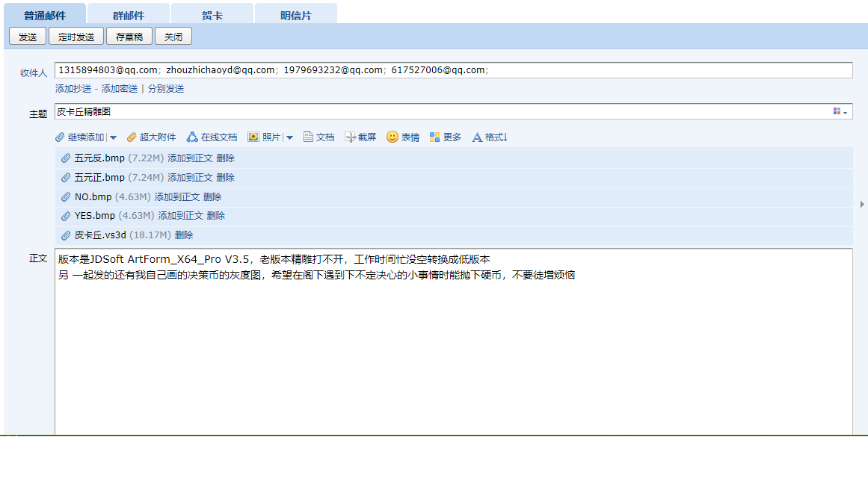Screen dimensions: 868x484
Task: Insert an 在线文档 online document
Action: (x=212, y=137)
